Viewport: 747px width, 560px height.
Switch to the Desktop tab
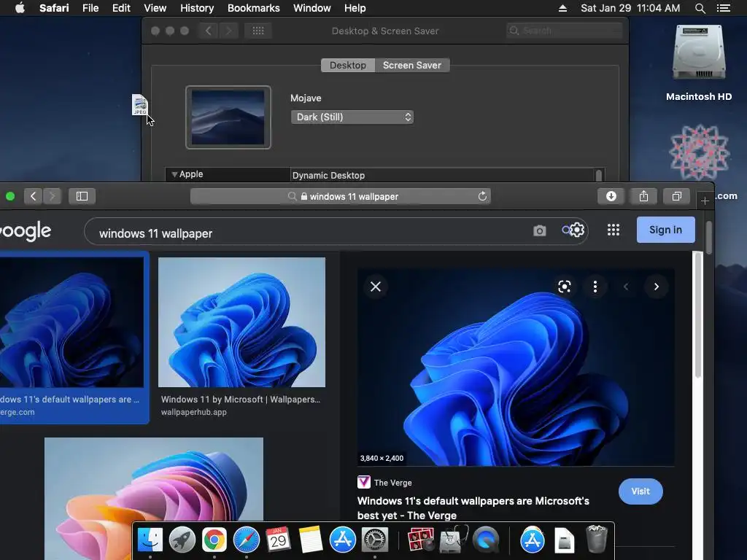click(x=348, y=65)
